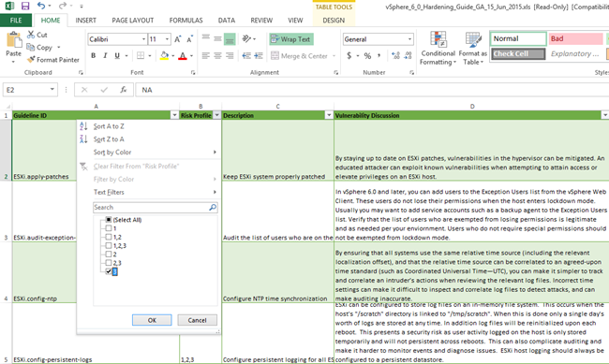This screenshot has height=364, width=609.
Task: Center the text horizontally
Action: pos(217,56)
